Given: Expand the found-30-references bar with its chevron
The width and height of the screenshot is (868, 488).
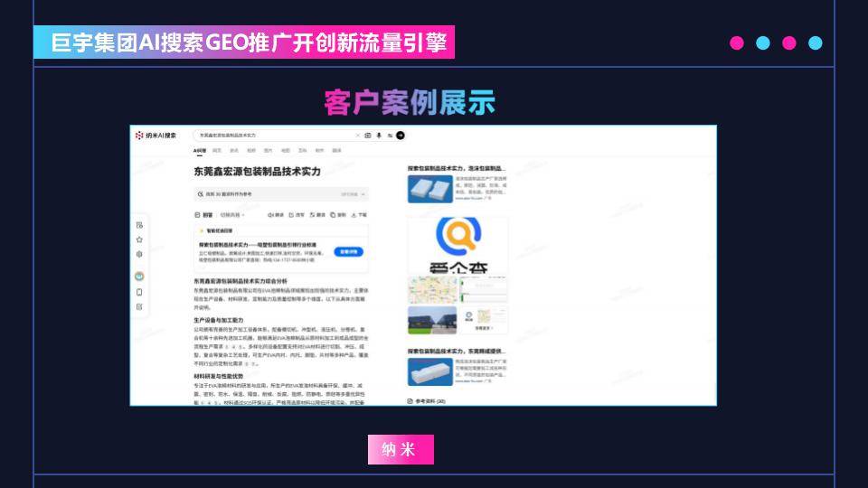Looking at the screenshot, I should point(363,194).
